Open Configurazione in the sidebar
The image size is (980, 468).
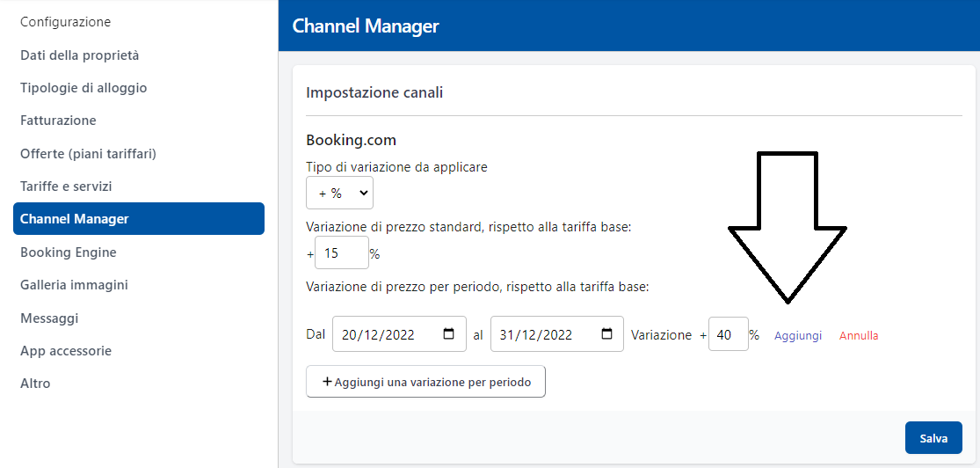click(x=66, y=22)
